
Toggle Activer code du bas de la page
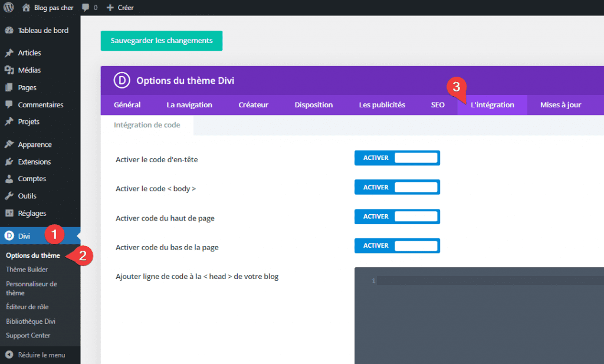397,246
